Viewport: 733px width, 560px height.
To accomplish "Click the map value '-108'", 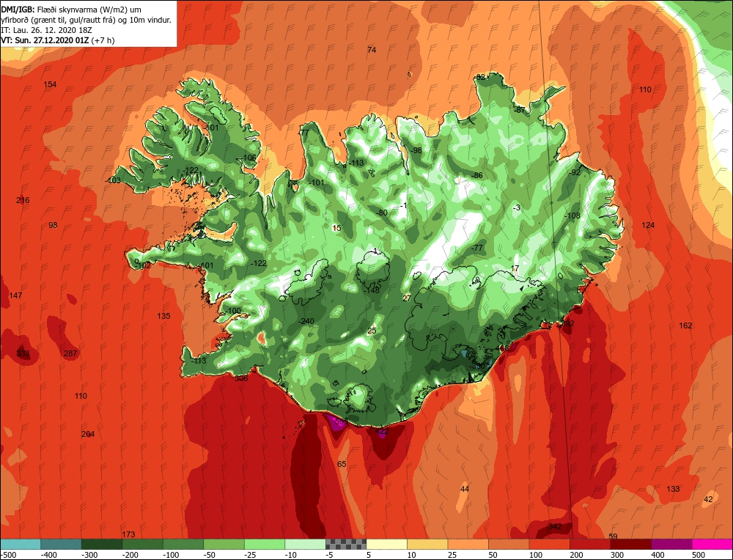I will [572, 215].
